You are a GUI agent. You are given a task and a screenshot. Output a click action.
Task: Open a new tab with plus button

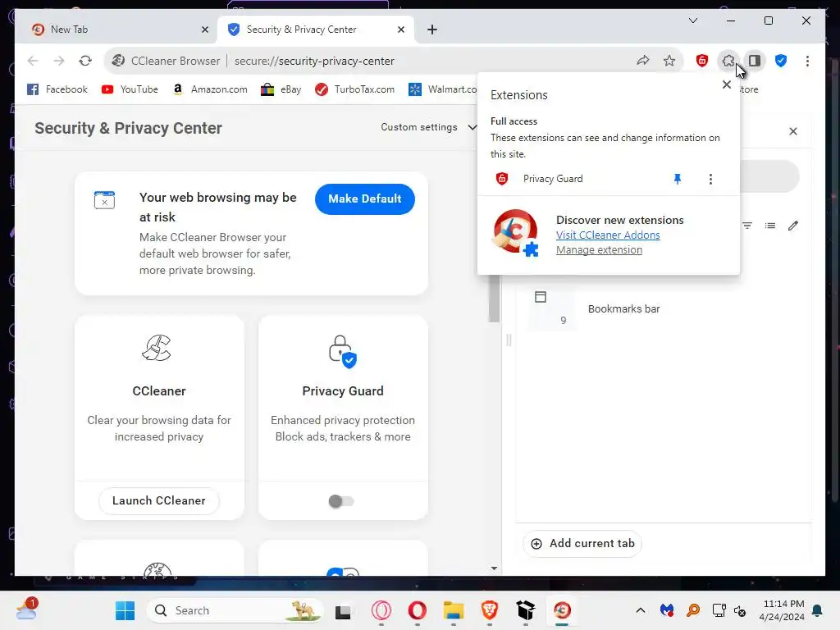(431, 30)
